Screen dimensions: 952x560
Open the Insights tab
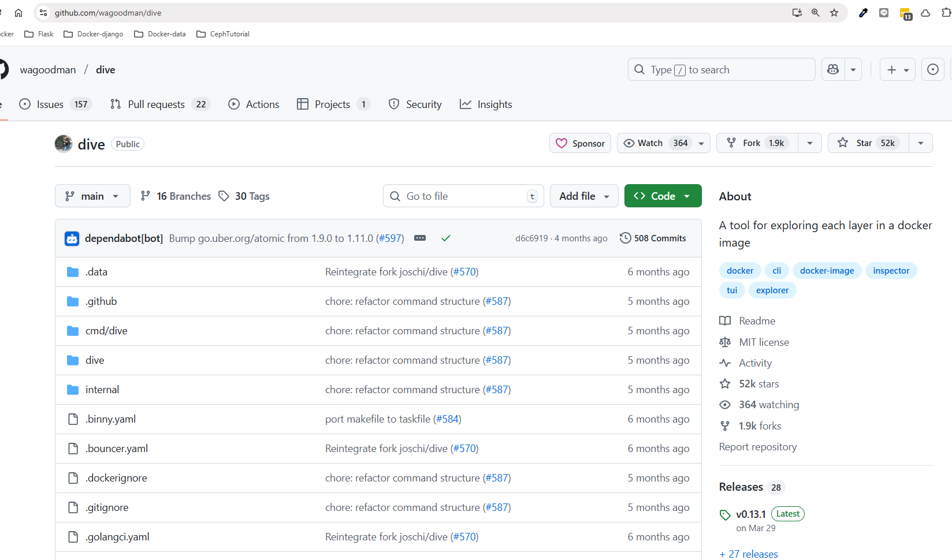[x=486, y=104]
